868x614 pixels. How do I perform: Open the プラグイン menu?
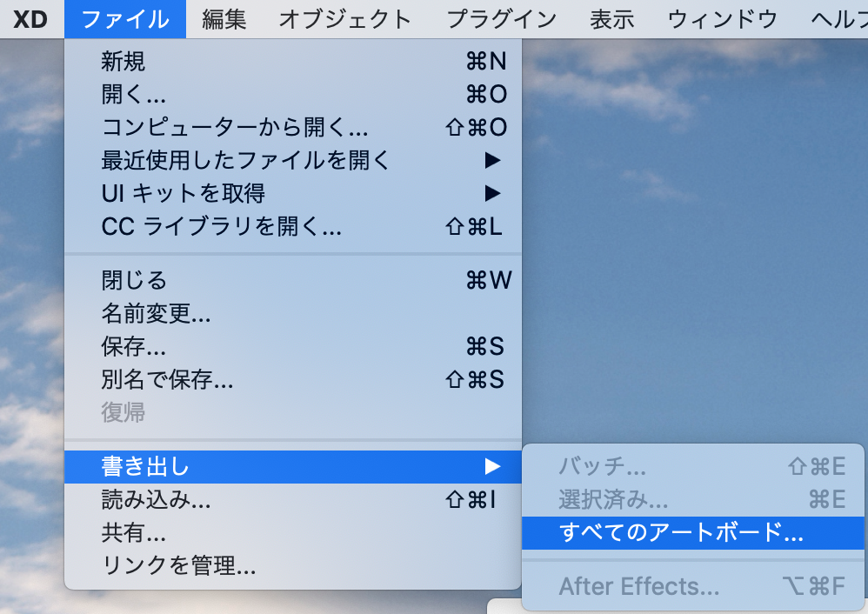coord(502,19)
